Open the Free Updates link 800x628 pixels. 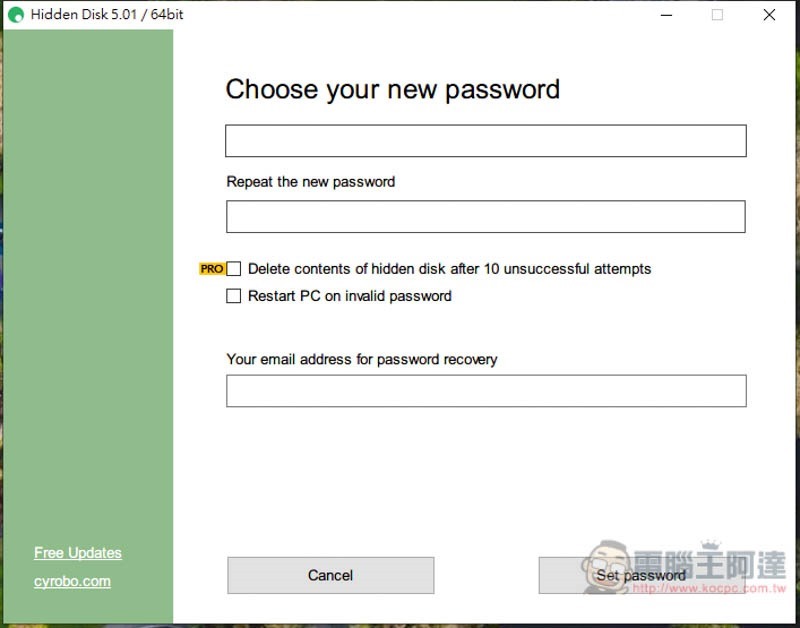click(x=78, y=553)
